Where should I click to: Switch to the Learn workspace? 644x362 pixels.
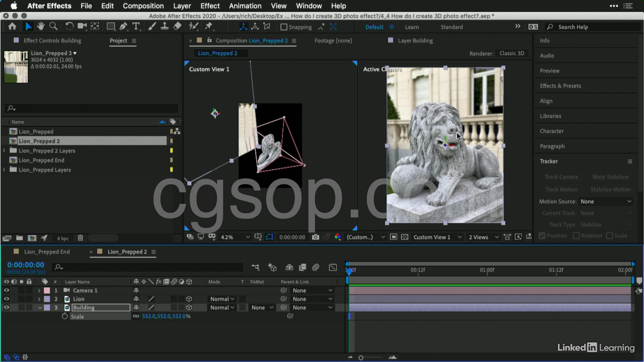[412, 27]
